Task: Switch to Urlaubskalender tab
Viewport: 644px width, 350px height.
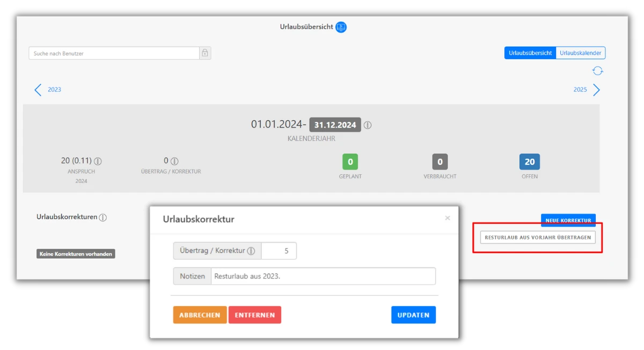Action: tap(581, 53)
